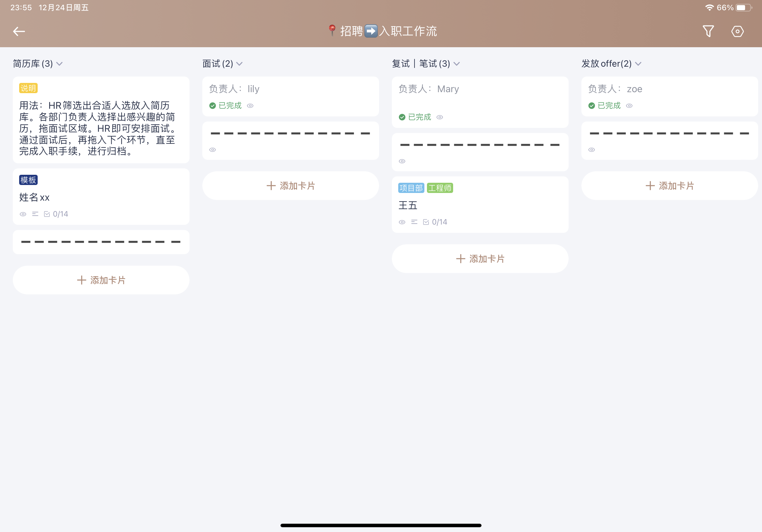Open the 负责人: Mary card
762x532 pixels.
point(480,102)
